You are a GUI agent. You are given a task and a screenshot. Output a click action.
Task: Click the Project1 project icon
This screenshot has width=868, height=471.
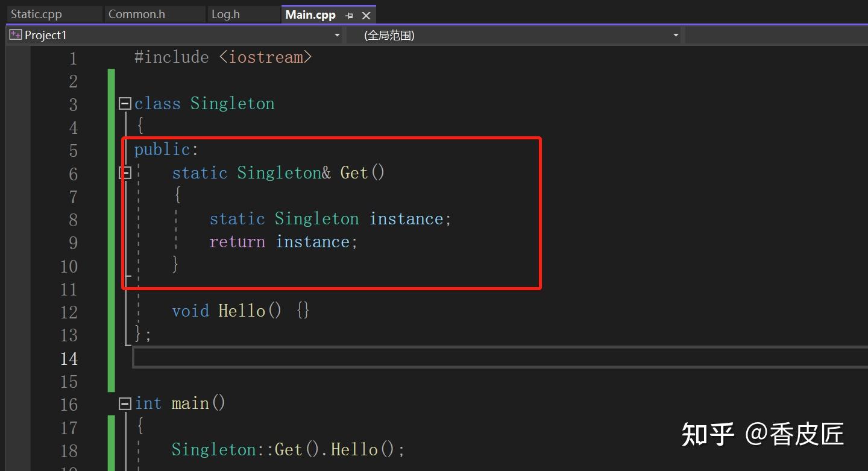[14, 35]
